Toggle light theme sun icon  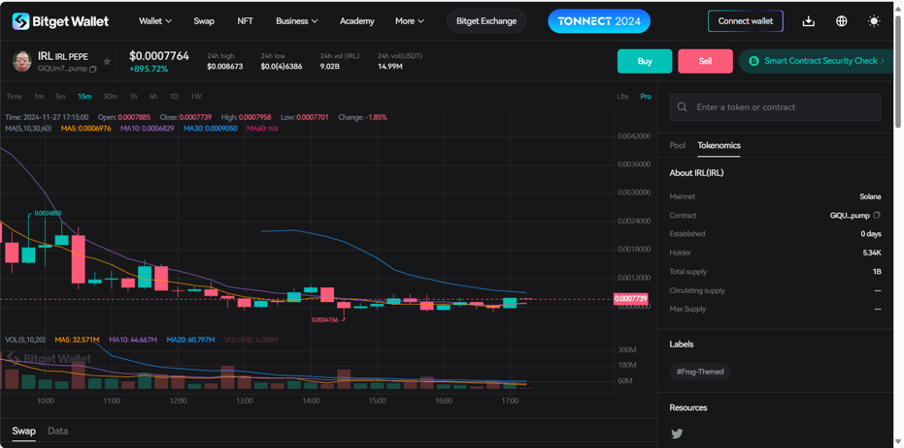pos(874,21)
